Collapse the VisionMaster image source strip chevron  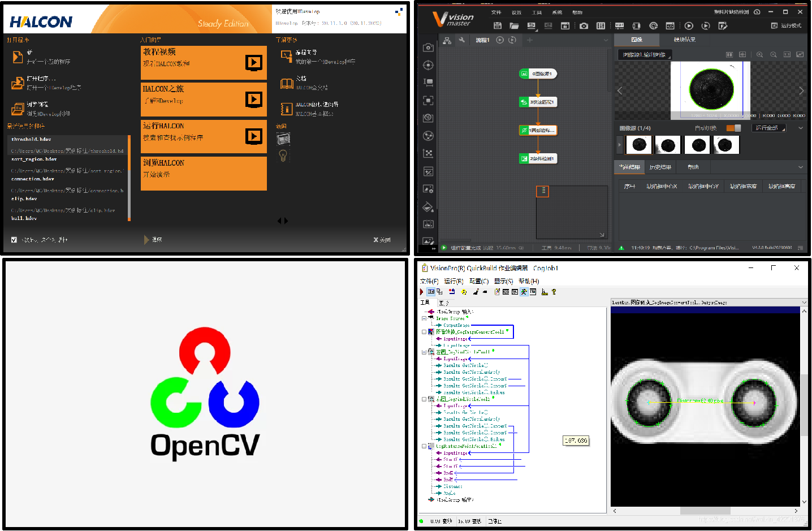tap(801, 128)
